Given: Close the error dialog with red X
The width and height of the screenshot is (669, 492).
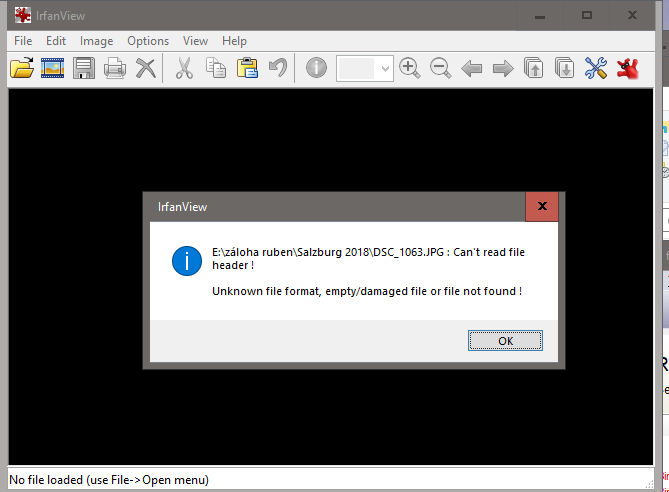Looking at the screenshot, I should pyautogui.click(x=542, y=207).
